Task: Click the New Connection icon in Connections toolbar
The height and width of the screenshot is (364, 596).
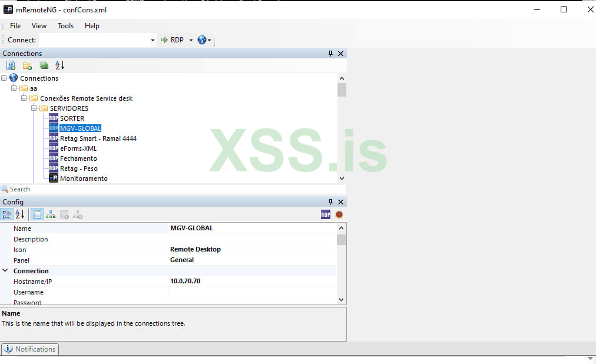Action: pos(11,65)
